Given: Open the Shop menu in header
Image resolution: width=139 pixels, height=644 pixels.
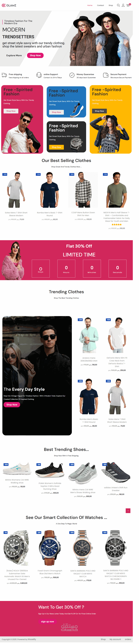Looking at the screenshot, I should pyautogui.click(x=111, y=5).
